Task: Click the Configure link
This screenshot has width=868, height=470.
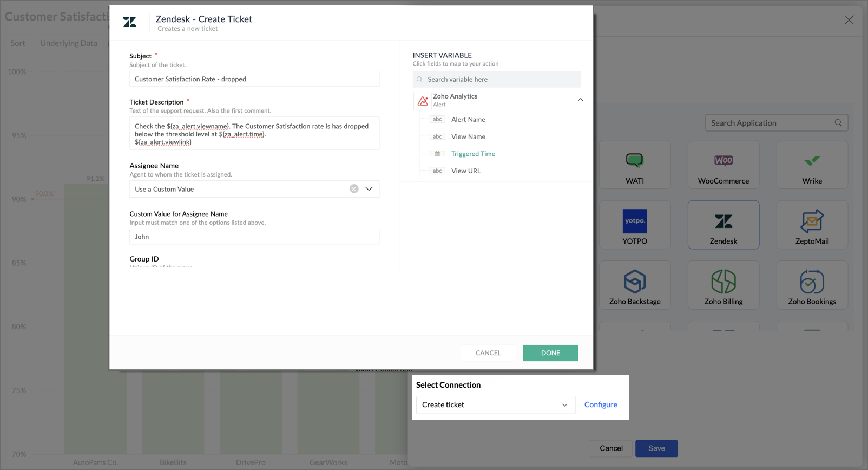Action: point(601,405)
